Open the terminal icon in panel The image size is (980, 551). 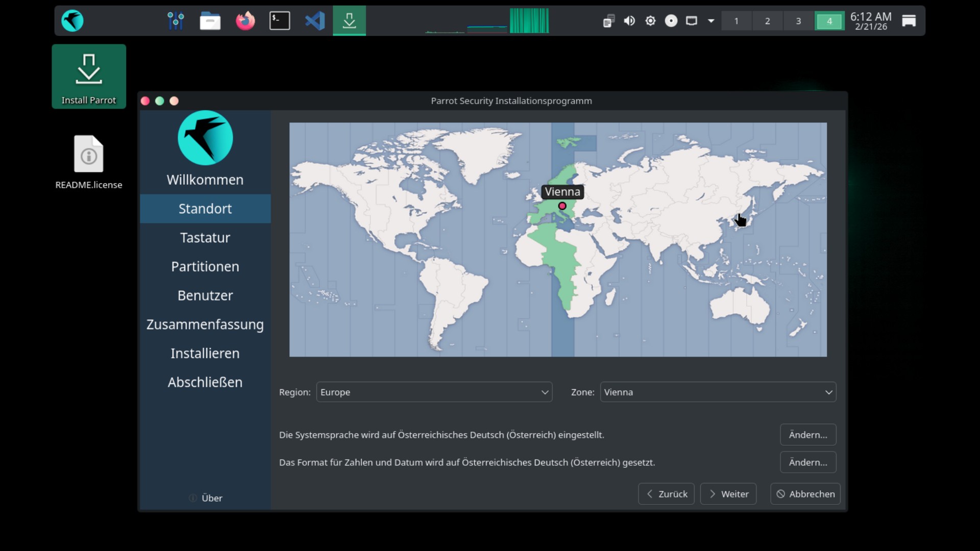tap(280, 21)
